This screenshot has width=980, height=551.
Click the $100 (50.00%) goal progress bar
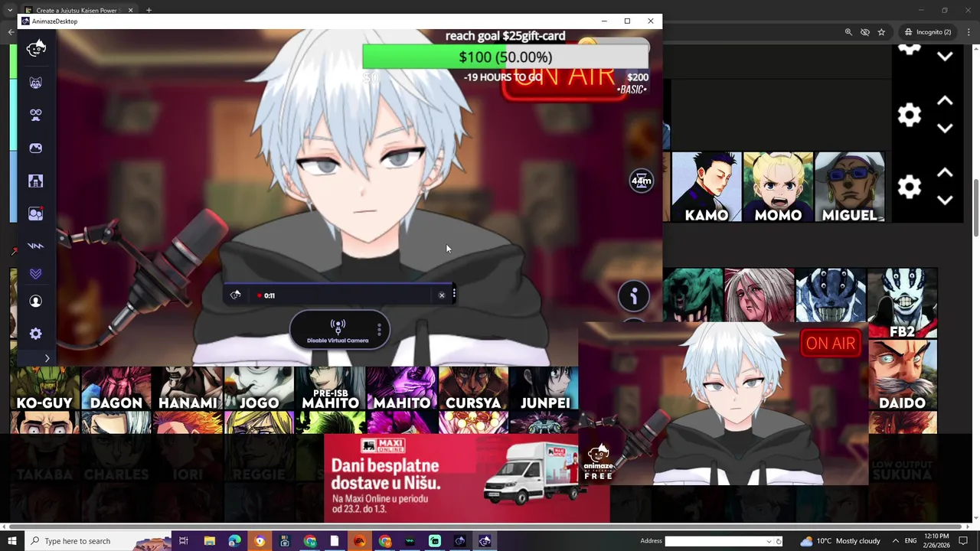(505, 57)
